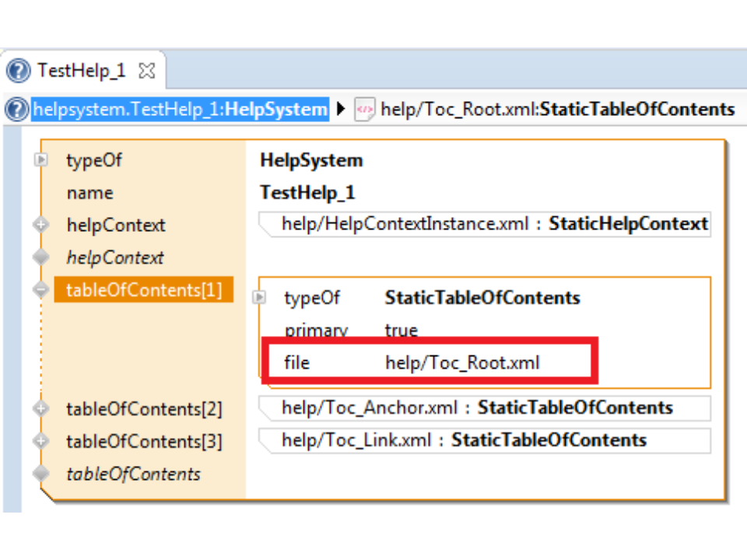Click the TestHelp_1 name value field

pos(307,193)
